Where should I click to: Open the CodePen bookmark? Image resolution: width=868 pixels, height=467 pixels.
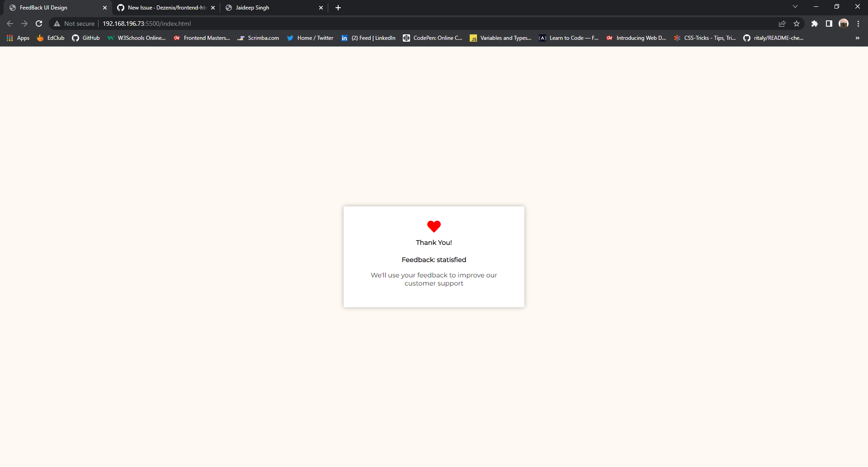pos(432,38)
